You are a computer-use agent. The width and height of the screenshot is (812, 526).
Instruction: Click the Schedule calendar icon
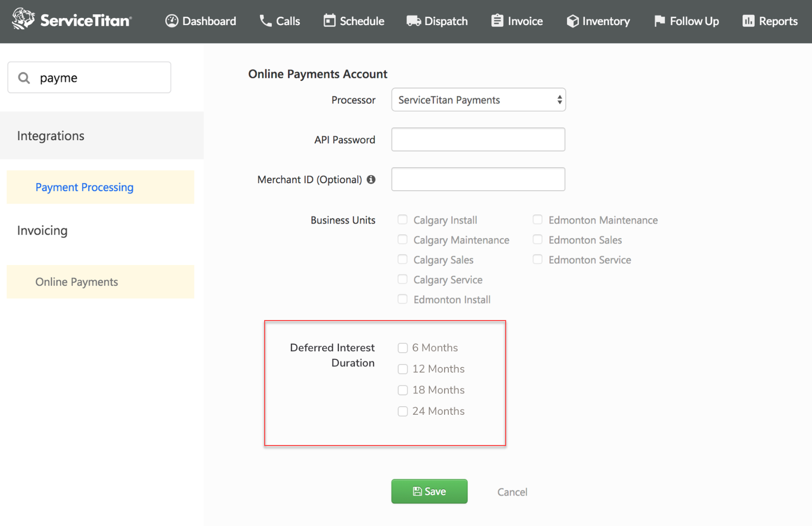pos(329,21)
